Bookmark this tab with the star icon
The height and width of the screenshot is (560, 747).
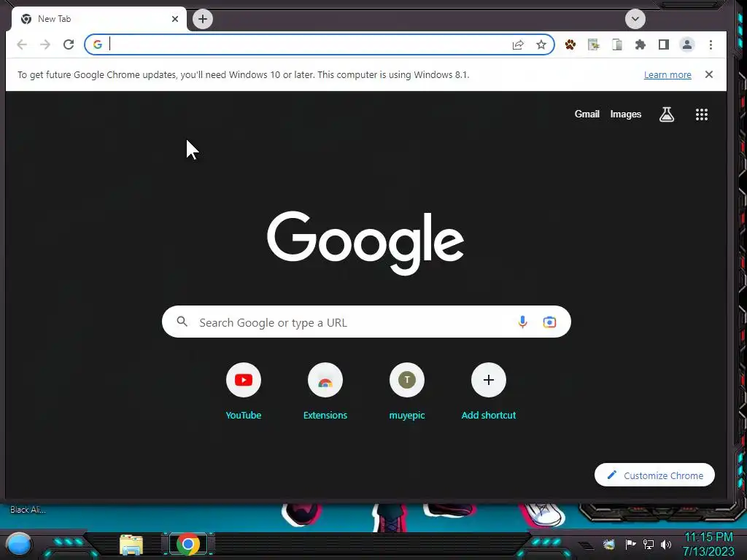pyautogui.click(x=541, y=44)
